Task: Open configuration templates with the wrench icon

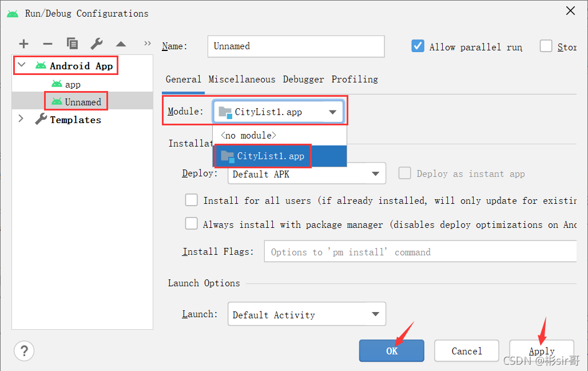Action: tap(97, 44)
